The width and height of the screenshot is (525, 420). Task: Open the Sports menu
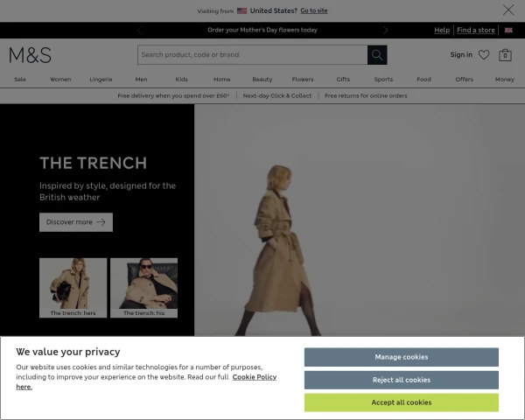coord(383,80)
